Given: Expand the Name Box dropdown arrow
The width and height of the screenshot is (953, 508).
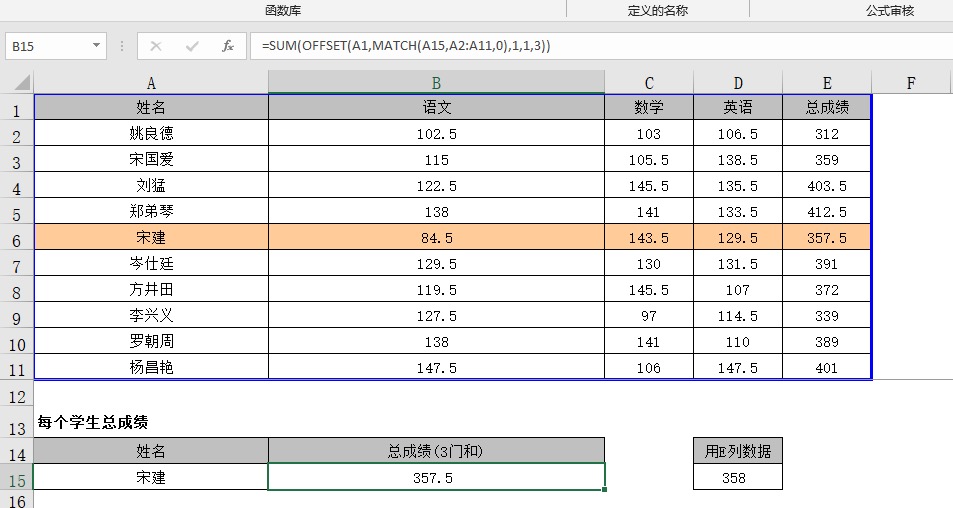Looking at the screenshot, I should (x=97, y=46).
